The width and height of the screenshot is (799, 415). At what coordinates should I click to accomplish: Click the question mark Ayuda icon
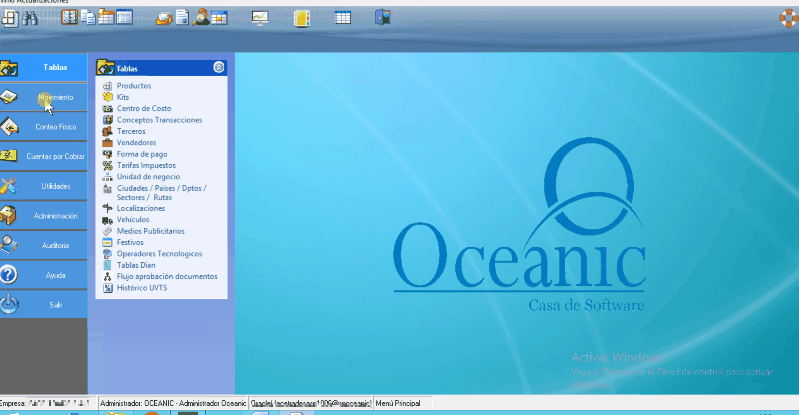point(9,274)
